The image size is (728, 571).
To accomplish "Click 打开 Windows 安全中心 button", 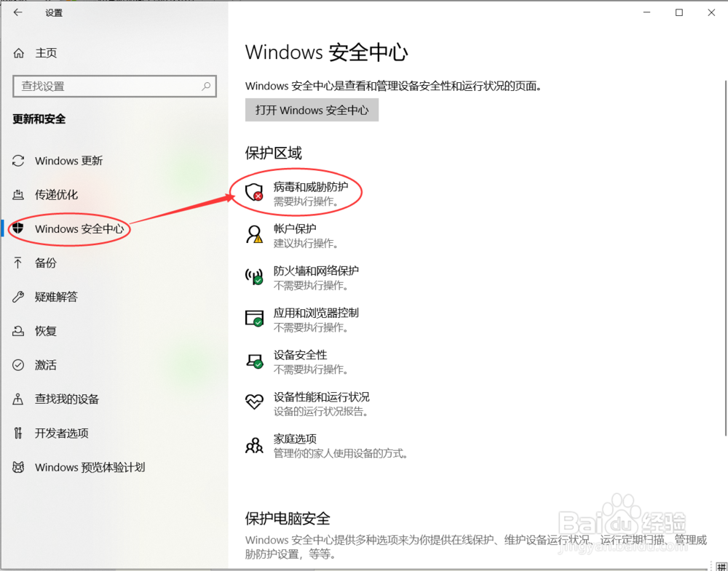I will [x=312, y=110].
